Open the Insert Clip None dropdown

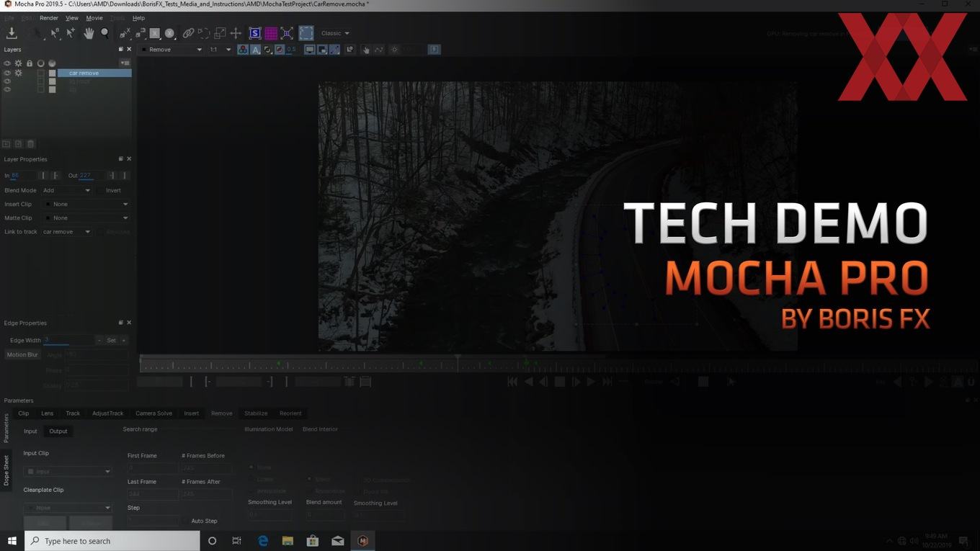point(86,204)
